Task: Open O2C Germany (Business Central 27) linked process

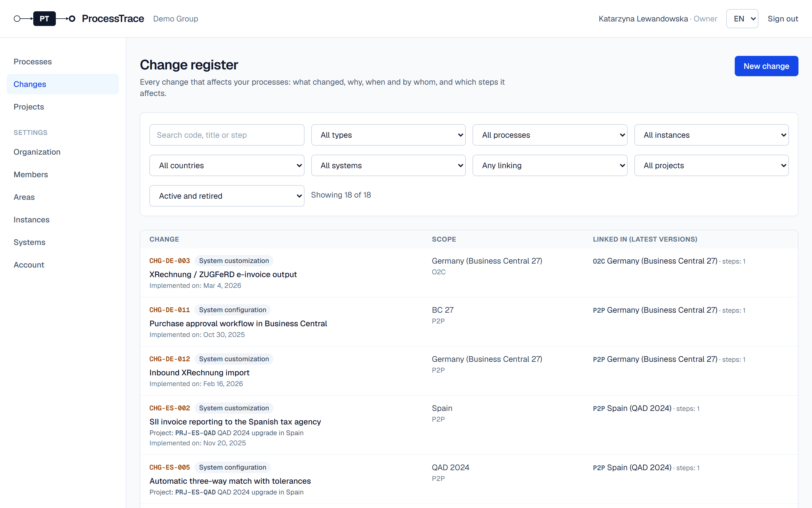Action: point(655,261)
